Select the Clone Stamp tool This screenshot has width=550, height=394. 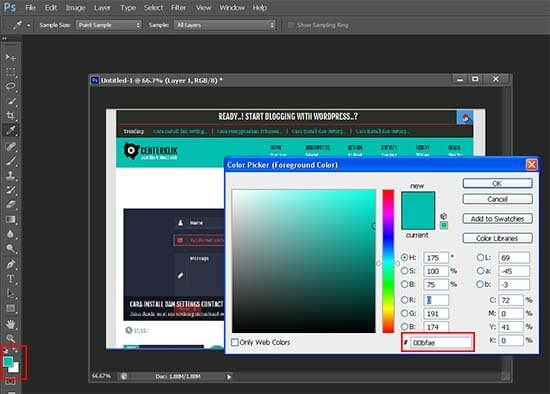11,175
